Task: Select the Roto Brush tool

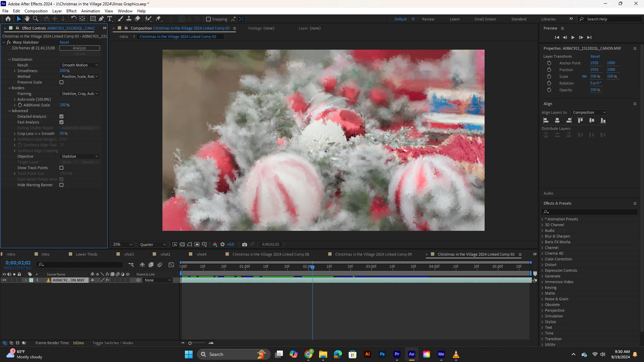Action: tap(148, 19)
